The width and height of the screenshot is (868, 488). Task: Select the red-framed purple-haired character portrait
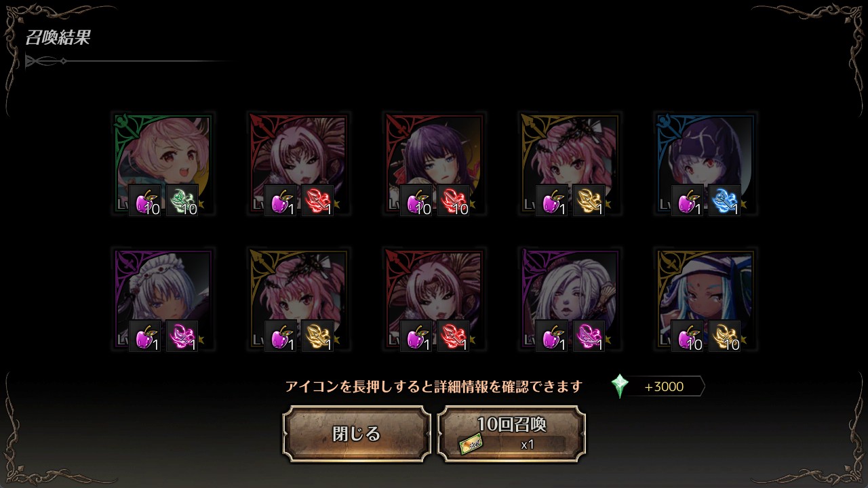click(x=434, y=164)
